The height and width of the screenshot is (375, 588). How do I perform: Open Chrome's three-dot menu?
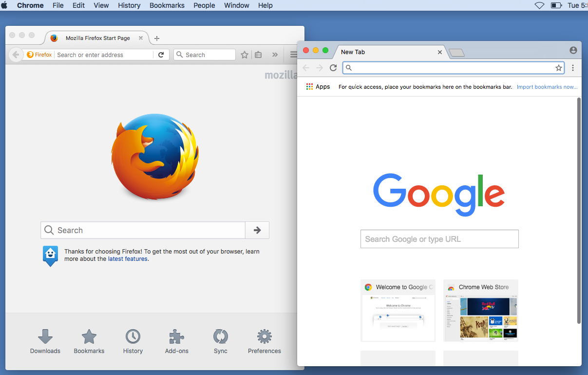pos(573,68)
